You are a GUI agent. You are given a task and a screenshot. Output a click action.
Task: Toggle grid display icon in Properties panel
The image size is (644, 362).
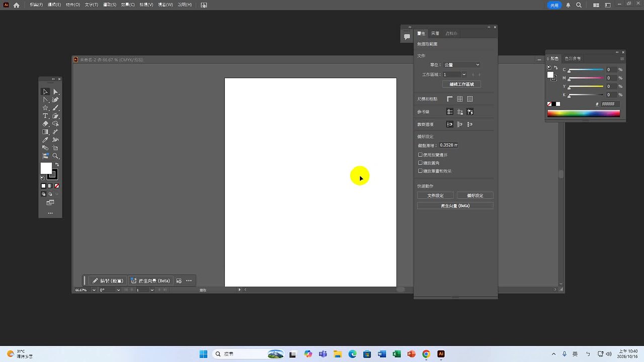(x=460, y=99)
